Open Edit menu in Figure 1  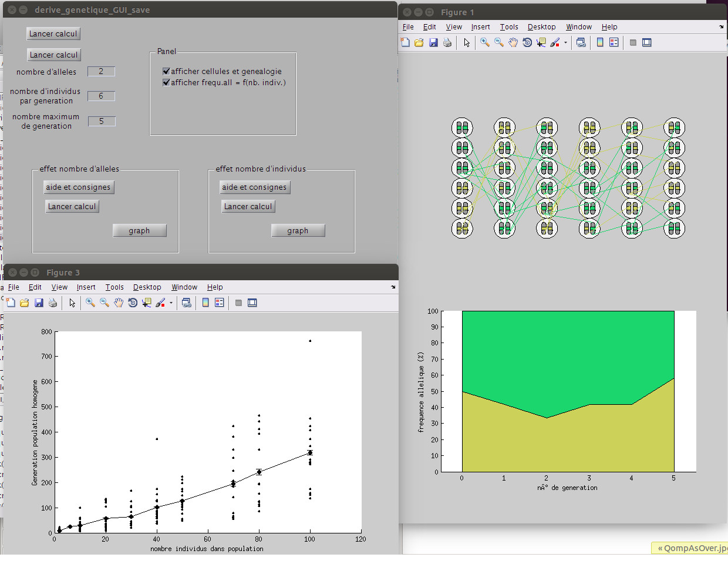coord(430,27)
